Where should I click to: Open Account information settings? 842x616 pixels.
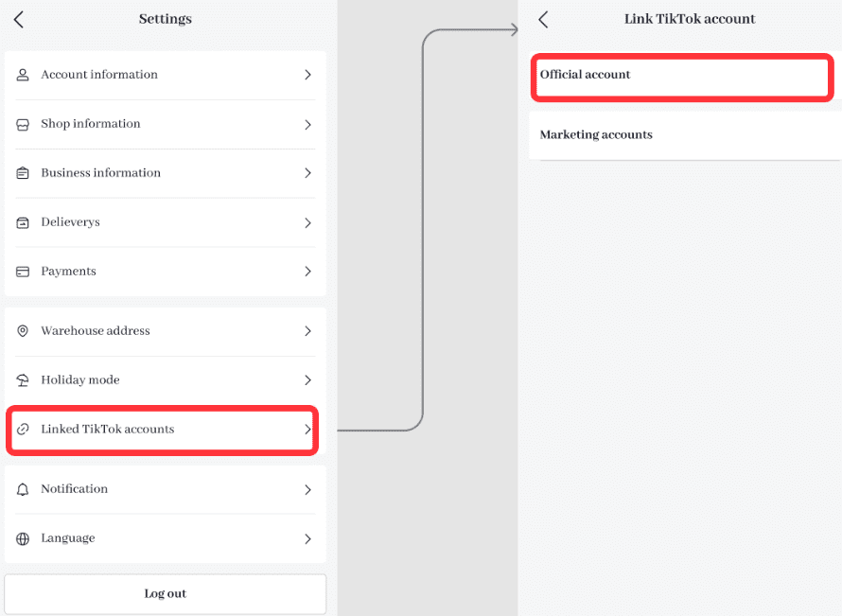(165, 75)
